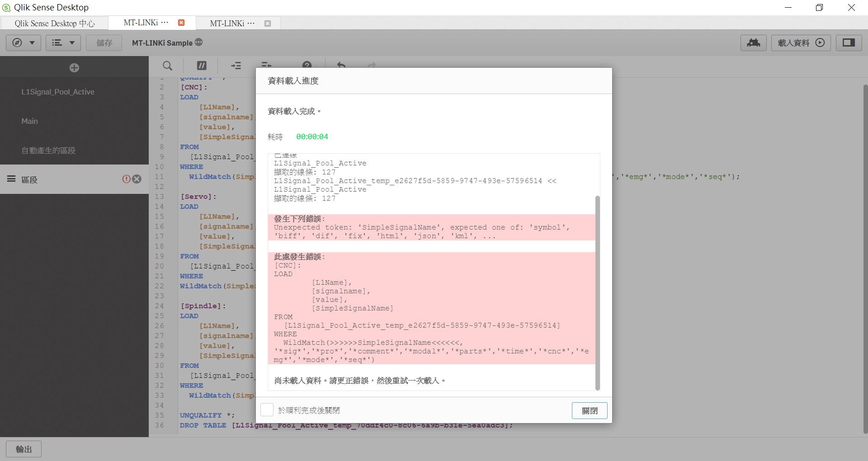Select the 區段 section row
The width and height of the screenshot is (868, 461).
(x=74, y=179)
